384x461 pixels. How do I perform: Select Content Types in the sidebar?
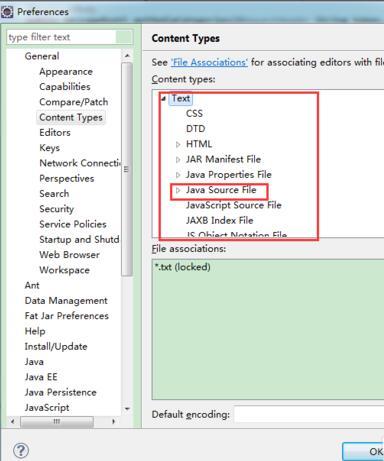[71, 117]
